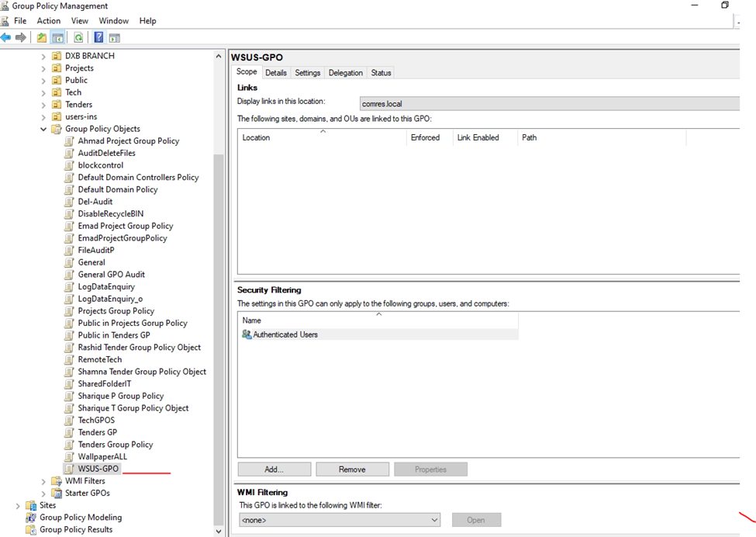Viewport: 756px width, 537px height.
Task: Click the Forward arrow toolbar icon
Action: (x=21, y=37)
